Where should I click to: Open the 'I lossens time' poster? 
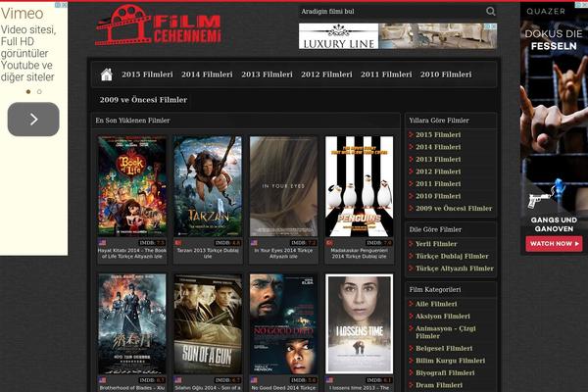[x=360, y=323]
